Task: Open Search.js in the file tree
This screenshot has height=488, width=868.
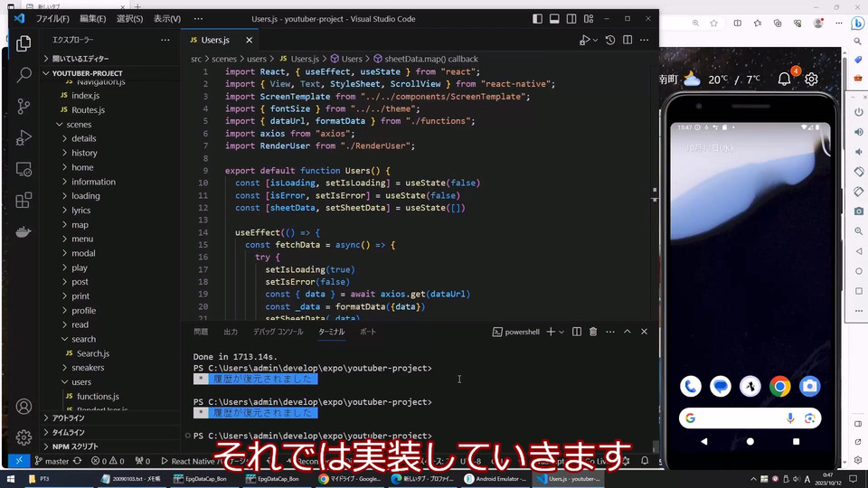Action: (92, 353)
